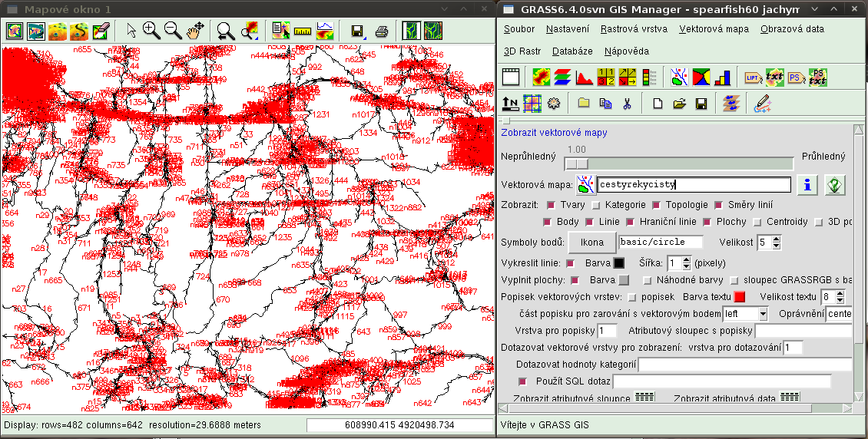Click the scissors cut-layer icon

(627, 104)
